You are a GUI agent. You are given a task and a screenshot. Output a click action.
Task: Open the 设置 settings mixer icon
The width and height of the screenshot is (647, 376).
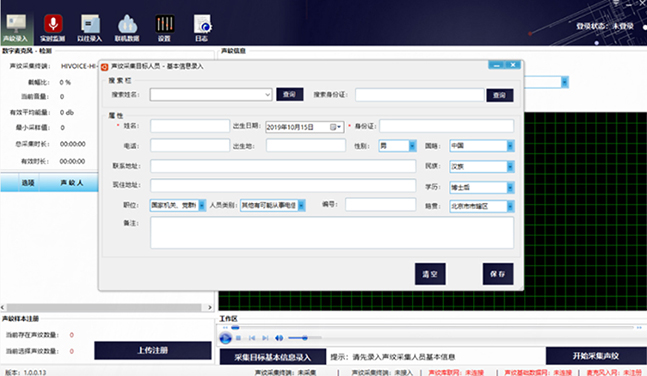pos(164,28)
